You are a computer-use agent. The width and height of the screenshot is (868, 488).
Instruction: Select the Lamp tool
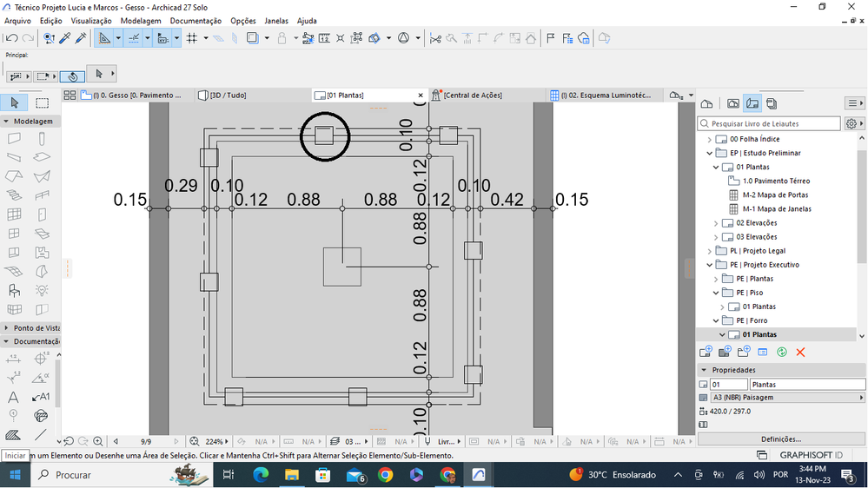pyautogui.click(x=42, y=291)
